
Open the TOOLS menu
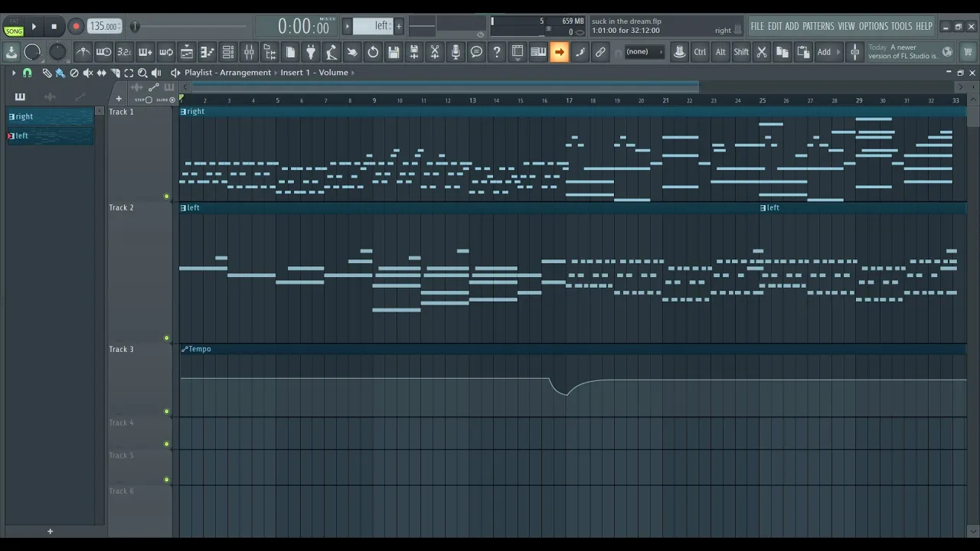pos(901,26)
